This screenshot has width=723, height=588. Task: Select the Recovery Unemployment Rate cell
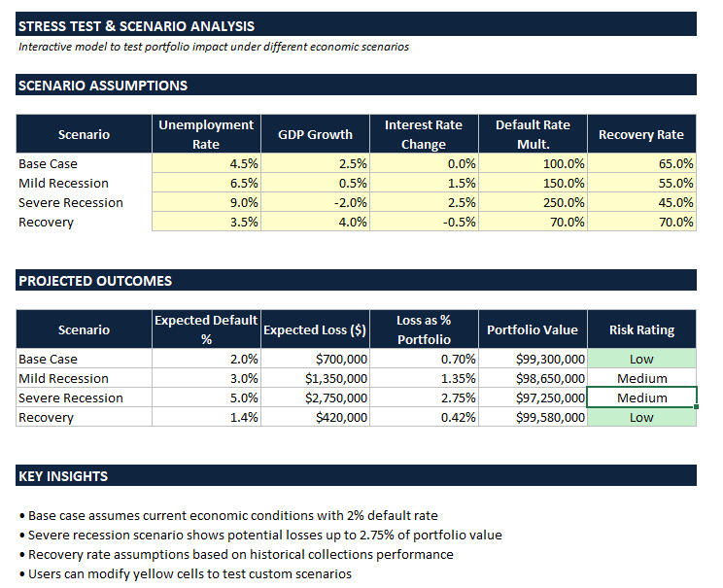(206, 223)
